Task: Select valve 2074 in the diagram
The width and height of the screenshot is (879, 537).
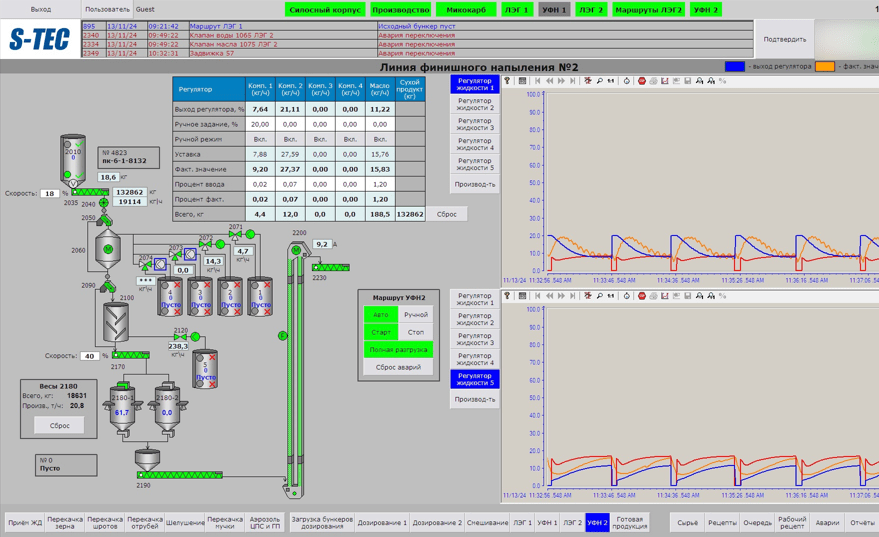Action: point(146,263)
